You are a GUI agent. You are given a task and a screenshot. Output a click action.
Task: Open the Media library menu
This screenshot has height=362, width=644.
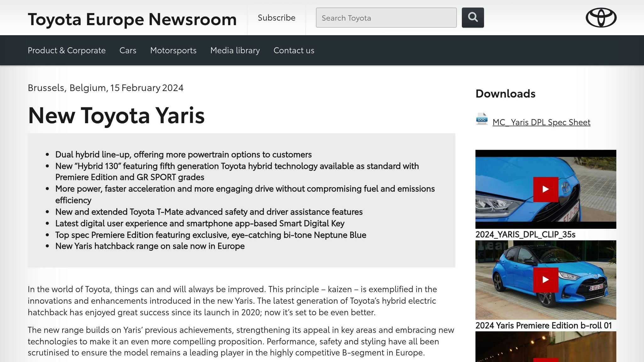235,50
